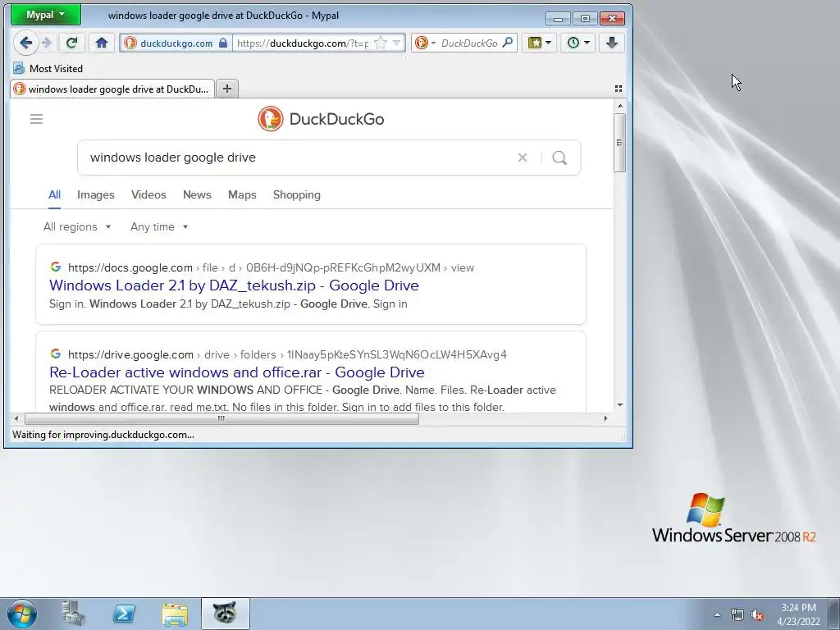Open Re-Loader active windows and office.rar result
Viewport: 840px width, 630px height.
click(237, 372)
